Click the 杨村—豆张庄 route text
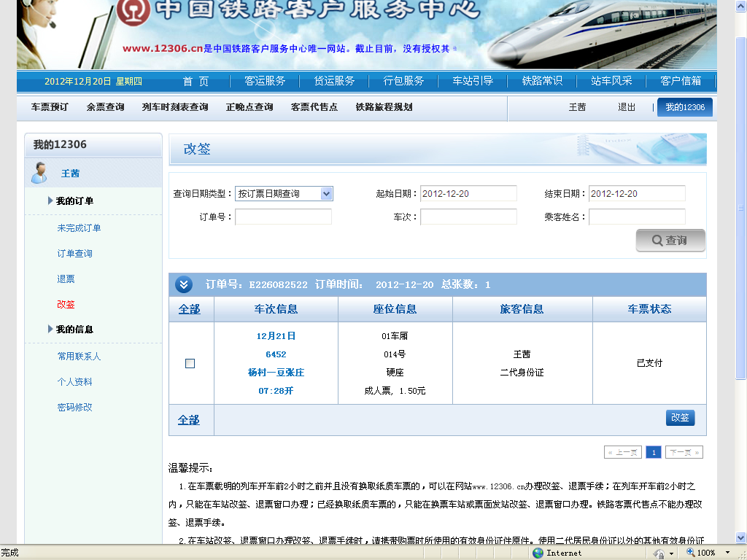747x560 pixels. click(276, 373)
